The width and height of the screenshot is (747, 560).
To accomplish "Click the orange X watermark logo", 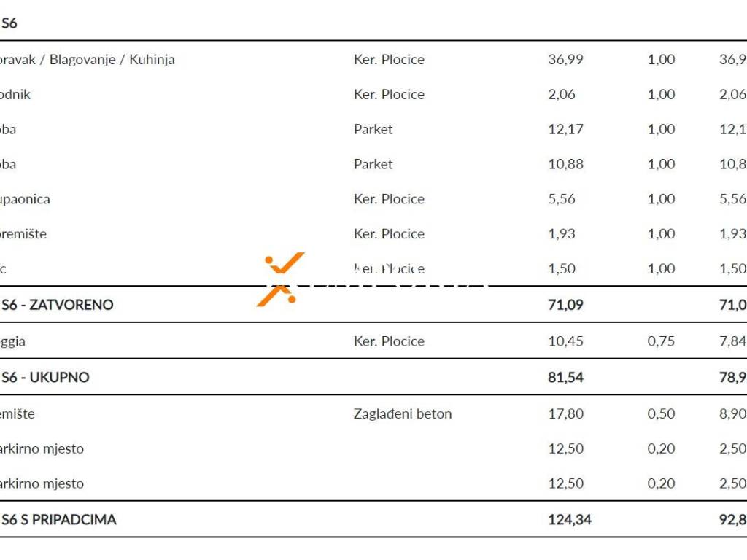I will tap(281, 279).
